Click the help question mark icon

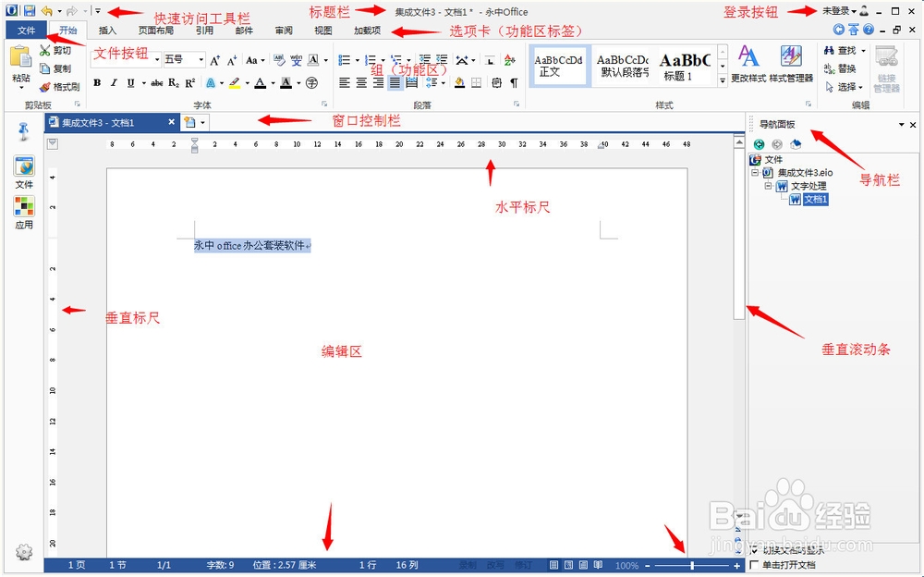[x=869, y=30]
